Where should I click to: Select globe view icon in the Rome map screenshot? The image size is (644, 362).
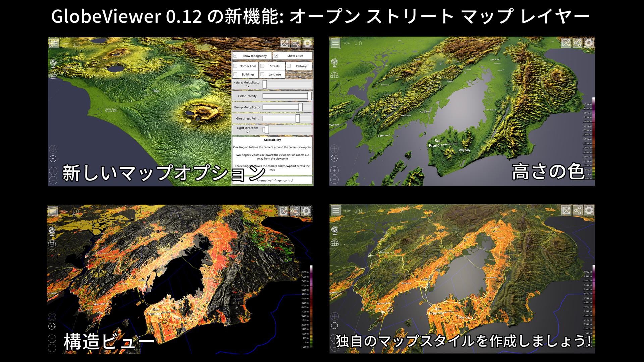coord(53,63)
